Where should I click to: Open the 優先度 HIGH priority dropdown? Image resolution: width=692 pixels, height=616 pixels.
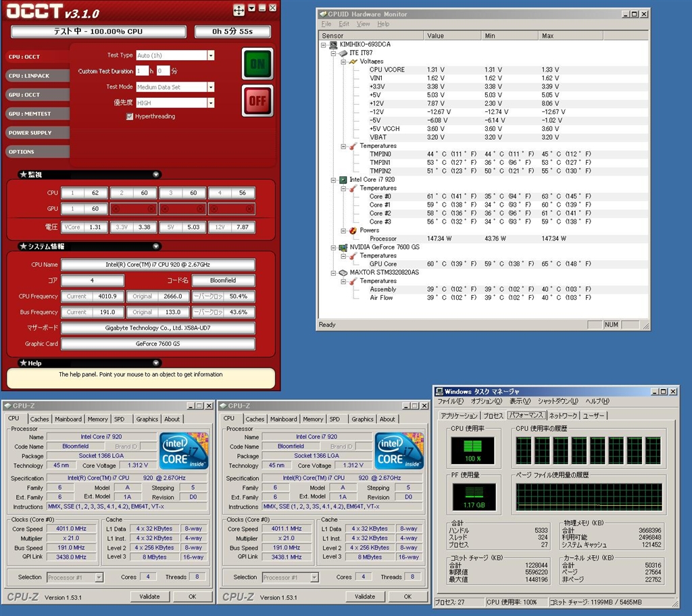coord(211,103)
